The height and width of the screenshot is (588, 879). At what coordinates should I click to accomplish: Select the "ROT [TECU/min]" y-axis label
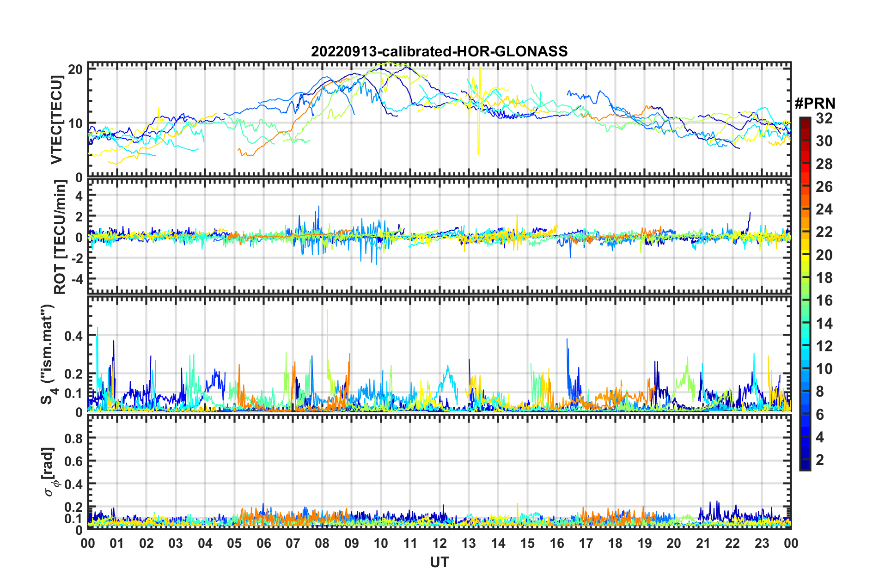click(x=60, y=237)
